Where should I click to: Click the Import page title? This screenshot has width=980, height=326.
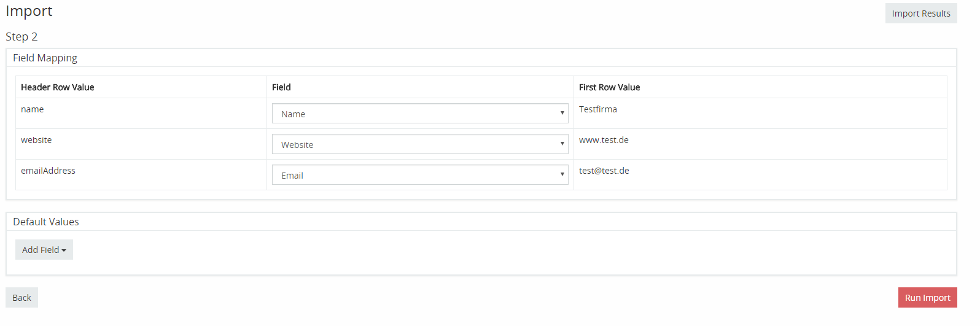click(x=29, y=11)
